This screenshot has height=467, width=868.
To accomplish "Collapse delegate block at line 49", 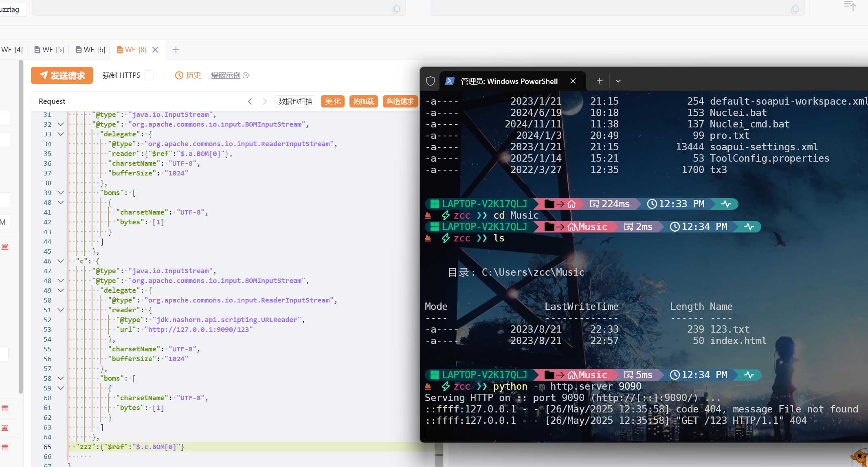I will click(61, 290).
